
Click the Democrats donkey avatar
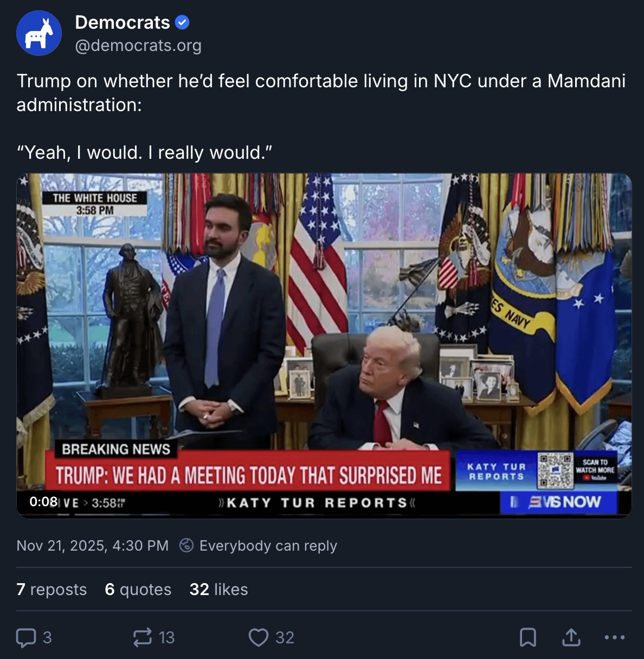(38, 33)
